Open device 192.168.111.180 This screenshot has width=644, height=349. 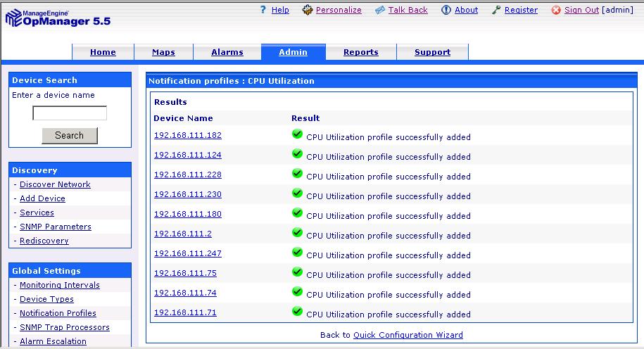[188, 214]
